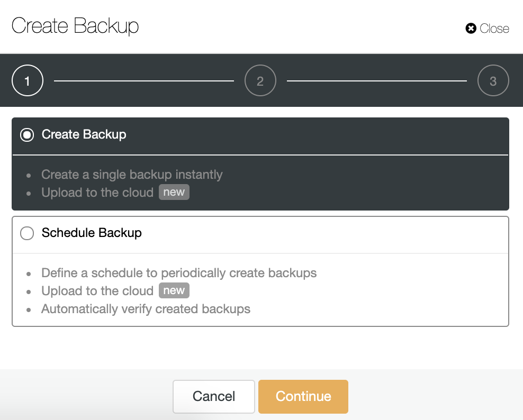Image resolution: width=523 pixels, height=420 pixels.
Task: Click progress line between steps 1 and 2
Action: click(x=144, y=80)
